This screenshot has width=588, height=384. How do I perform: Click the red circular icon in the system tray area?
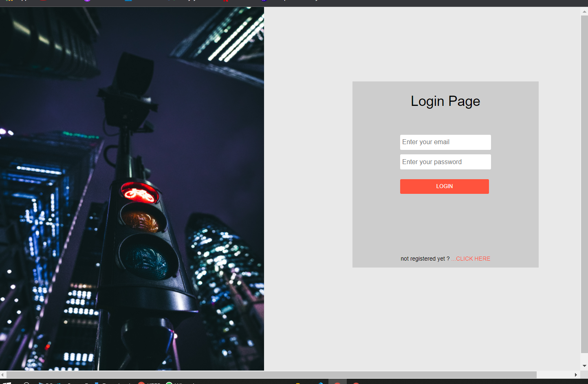(x=337, y=383)
